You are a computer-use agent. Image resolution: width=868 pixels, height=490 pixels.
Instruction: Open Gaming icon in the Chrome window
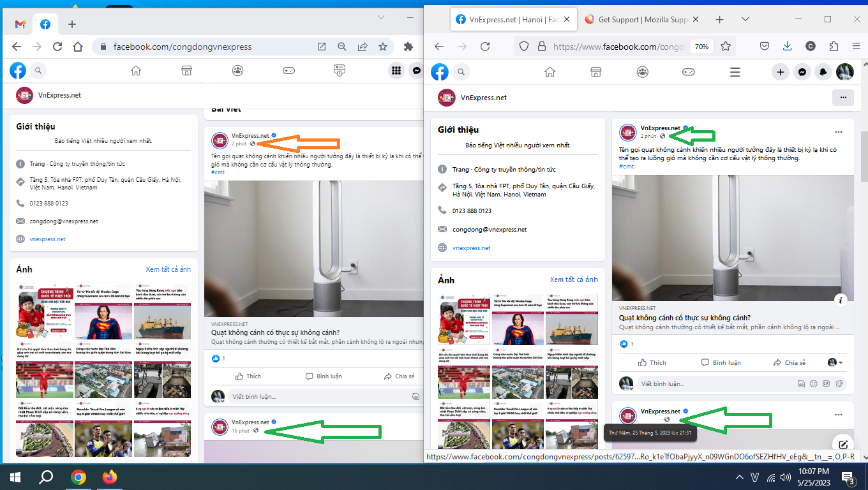pos(288,71)
